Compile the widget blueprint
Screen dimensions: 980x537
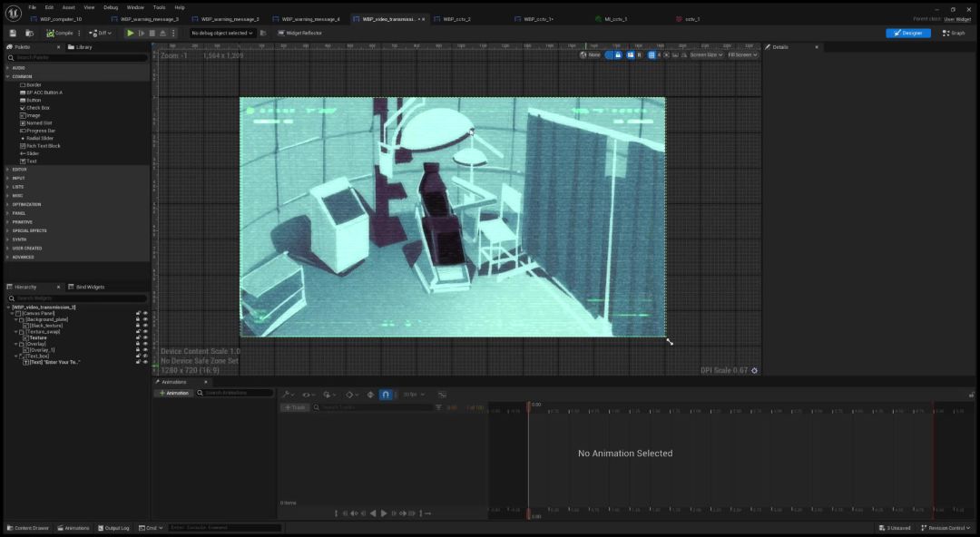60,34
